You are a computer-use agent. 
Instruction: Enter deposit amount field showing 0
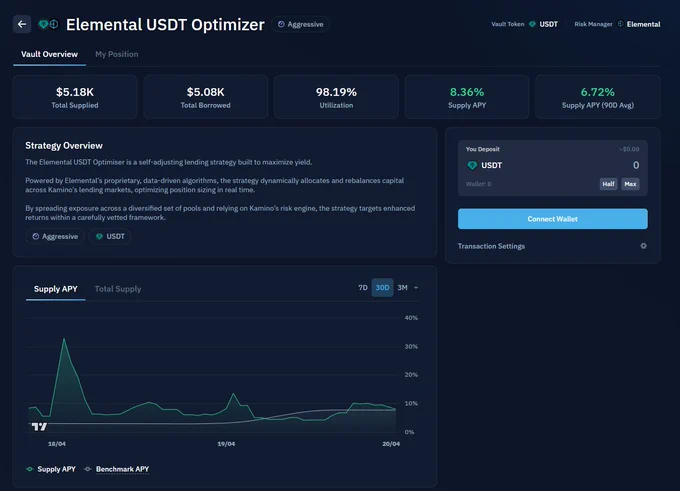pyautogui.click(x=635, y=165)
